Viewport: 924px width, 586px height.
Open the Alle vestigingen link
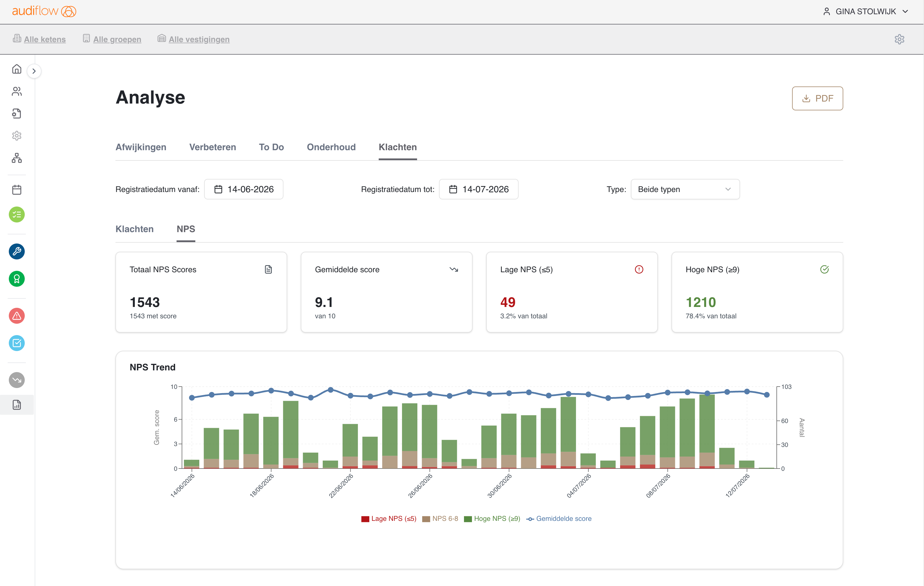pos(199,39)
